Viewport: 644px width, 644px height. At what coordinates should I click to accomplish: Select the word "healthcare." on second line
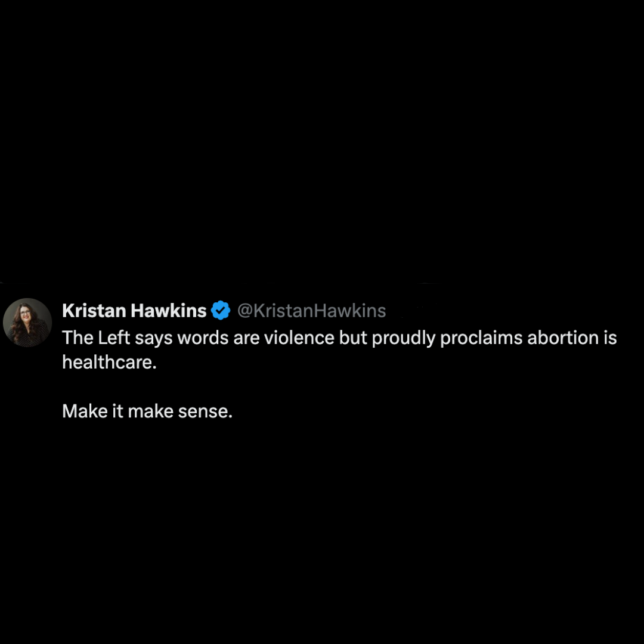[109, 363]
